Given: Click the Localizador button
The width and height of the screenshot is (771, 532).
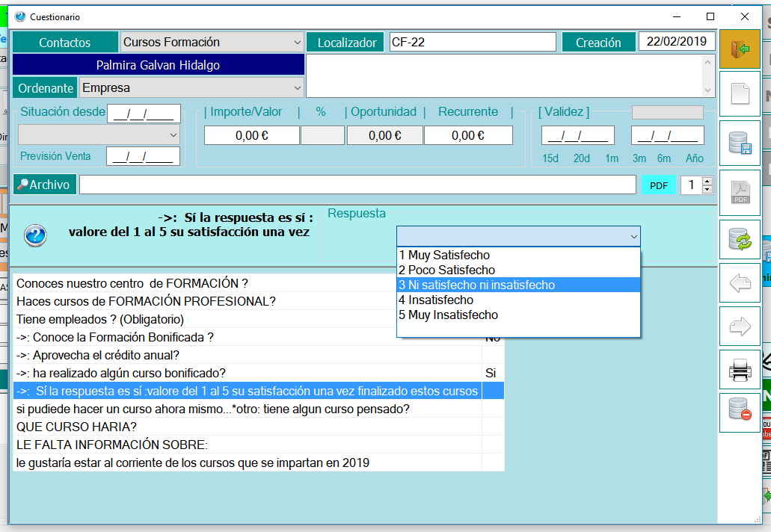Looking at the screenshot, I should click(347, 43).
